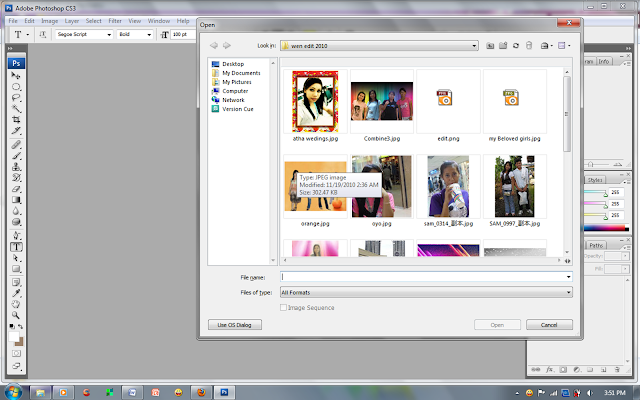Open the View Menu dropdown in dialog
This screenshot has height=400, width=640.
point(564,46)
